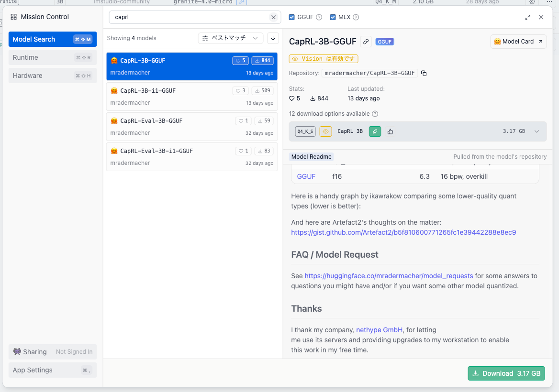
Task: Select CapRL-Eval-3B-i1-GGUF search result
Action: pos(192,157)
